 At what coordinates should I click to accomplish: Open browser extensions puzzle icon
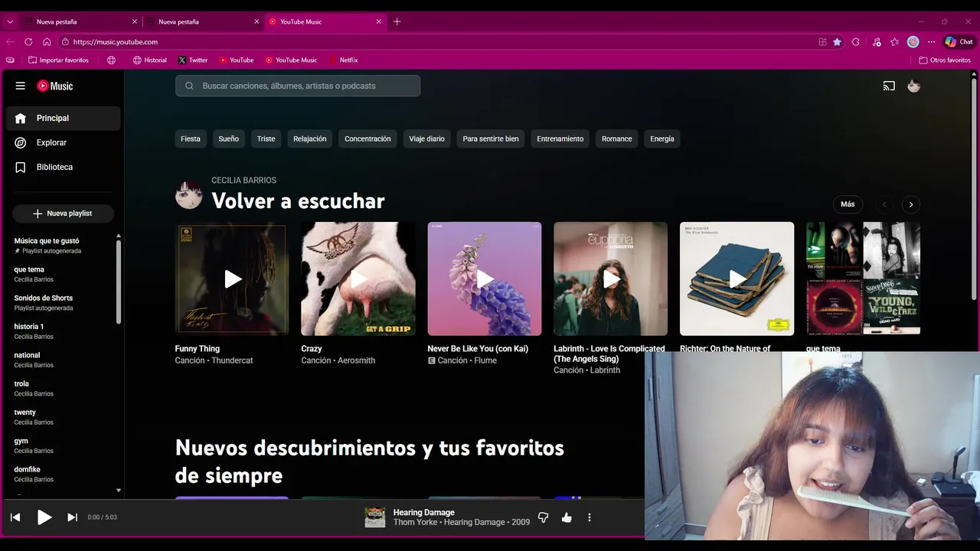click(x=856, y=42)
